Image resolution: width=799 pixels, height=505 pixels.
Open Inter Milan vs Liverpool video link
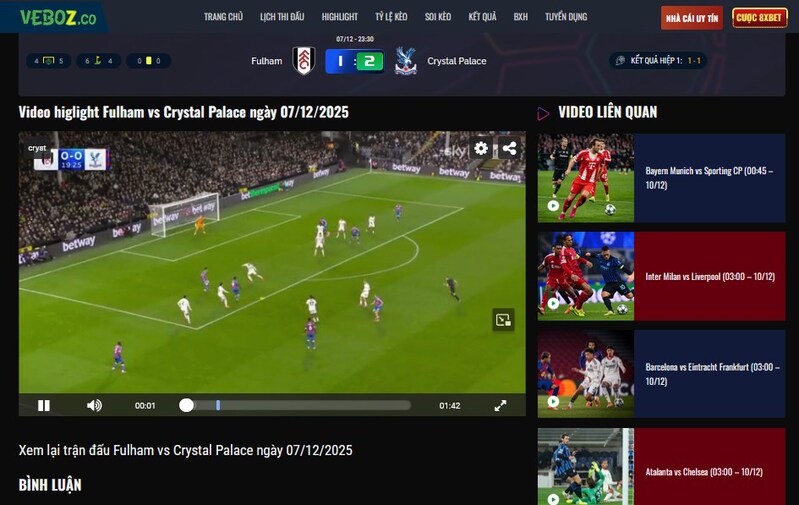coord(710,276)
